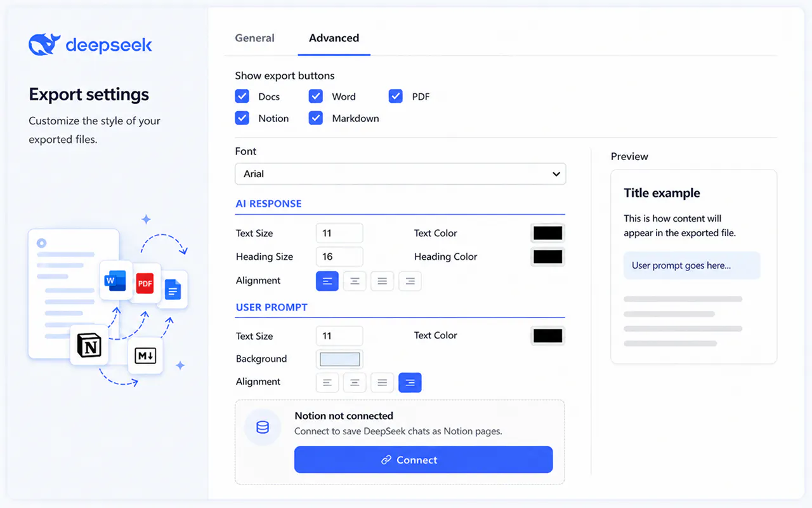
Task: Open the AI Response Heading Color swatch
Action: click(547, 257)
